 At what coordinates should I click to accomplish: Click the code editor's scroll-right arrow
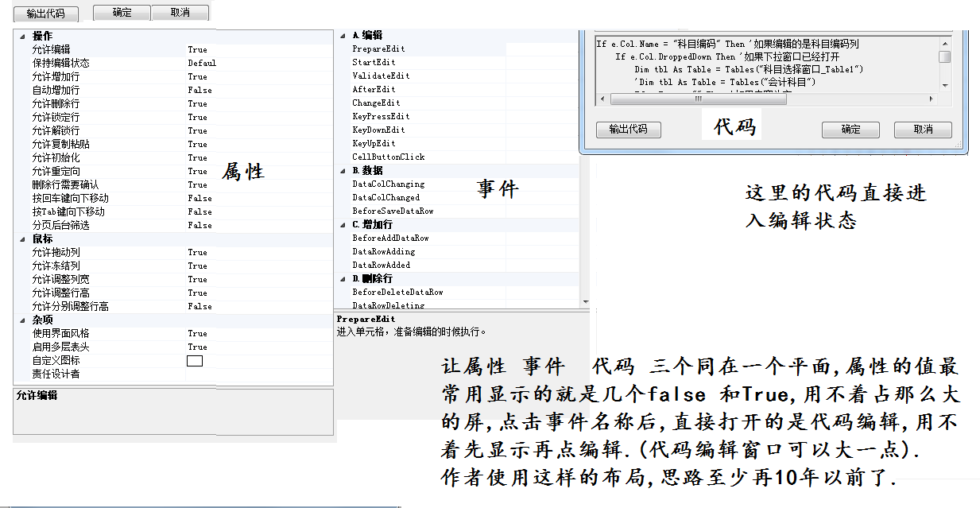tap(932, 99)
